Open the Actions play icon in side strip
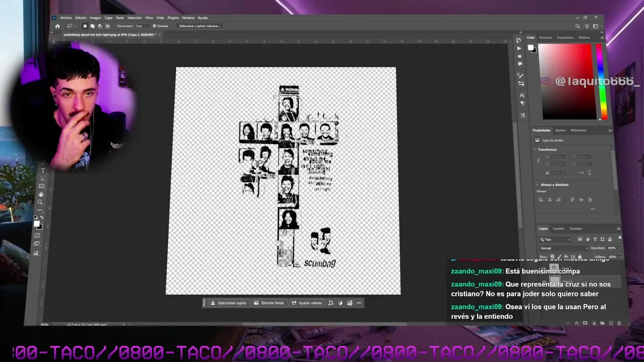Screen dimensions: 644x362 tap(519, 48)
